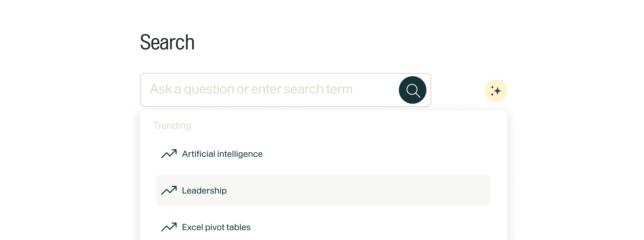Click the search box left border edge

140,90
